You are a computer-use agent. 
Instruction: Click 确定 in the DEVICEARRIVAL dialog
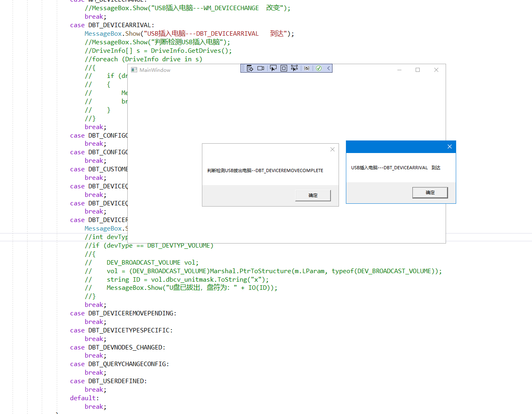(x=430, y=192)
